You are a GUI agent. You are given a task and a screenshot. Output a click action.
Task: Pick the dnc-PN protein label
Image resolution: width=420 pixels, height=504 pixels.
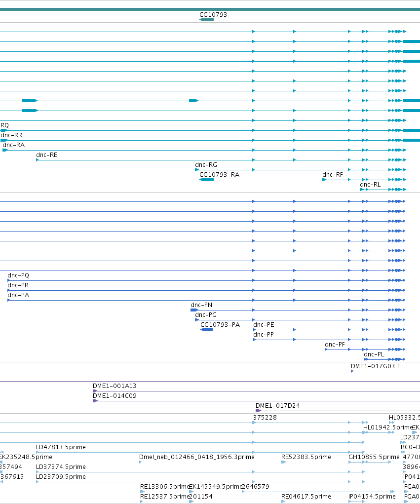point(201,305)
